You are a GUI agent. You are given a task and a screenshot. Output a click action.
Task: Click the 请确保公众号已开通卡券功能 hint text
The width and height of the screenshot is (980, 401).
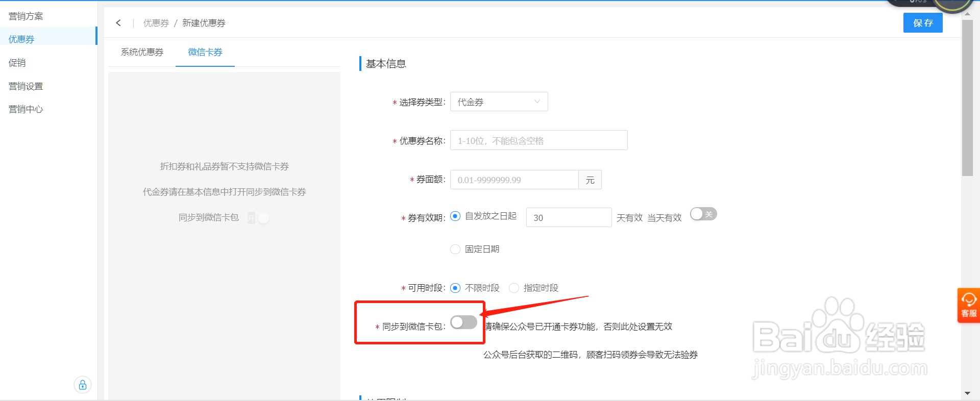[578, 327]
